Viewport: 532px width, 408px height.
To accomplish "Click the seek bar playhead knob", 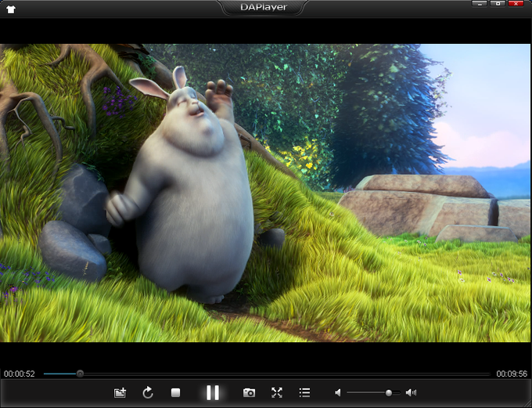I will tap(80, 374).
